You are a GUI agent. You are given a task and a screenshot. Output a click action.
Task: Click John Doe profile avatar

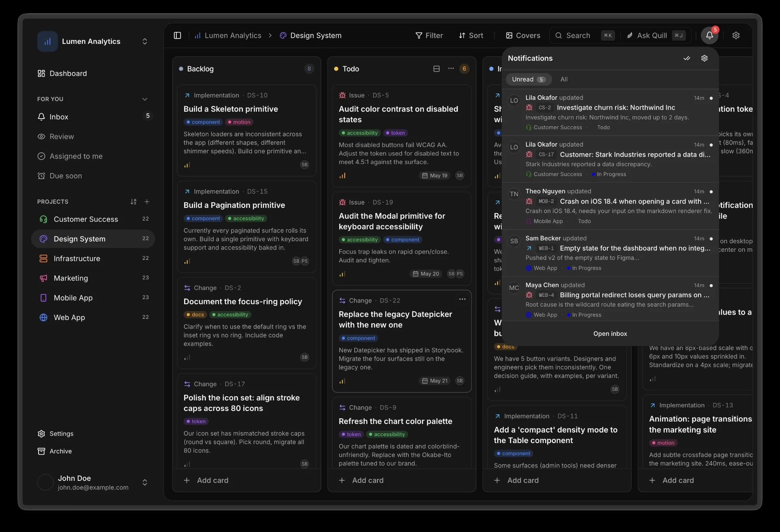45,482
